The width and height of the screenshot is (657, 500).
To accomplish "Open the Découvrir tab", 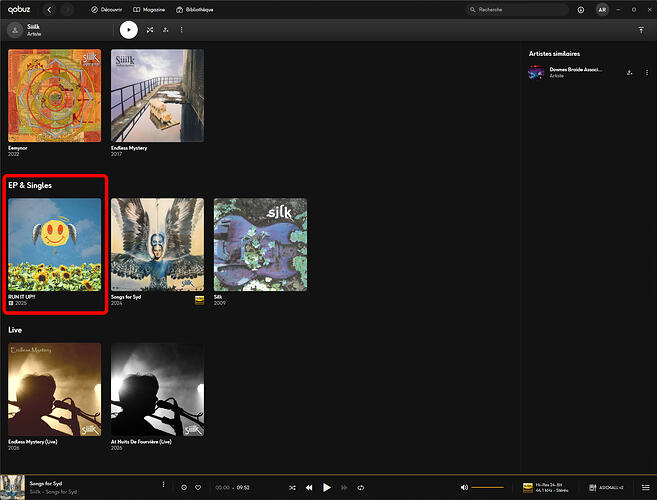I will tap(106, 10).
